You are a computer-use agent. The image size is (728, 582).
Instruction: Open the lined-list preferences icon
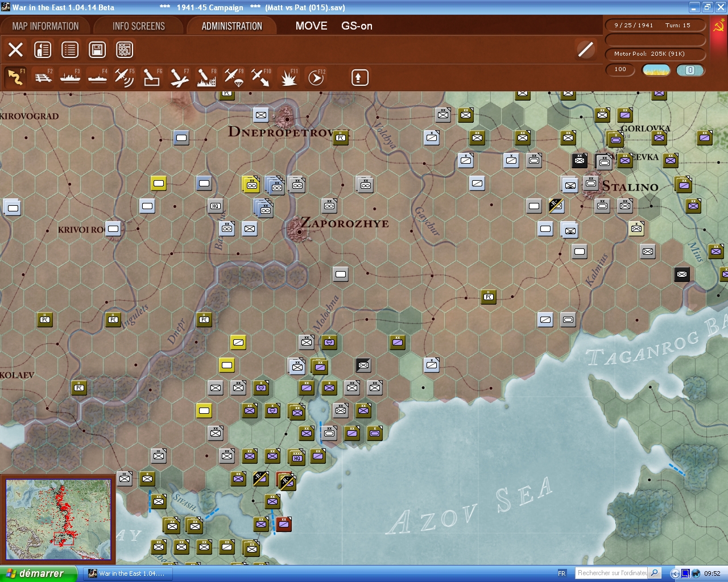click(70, 50)
